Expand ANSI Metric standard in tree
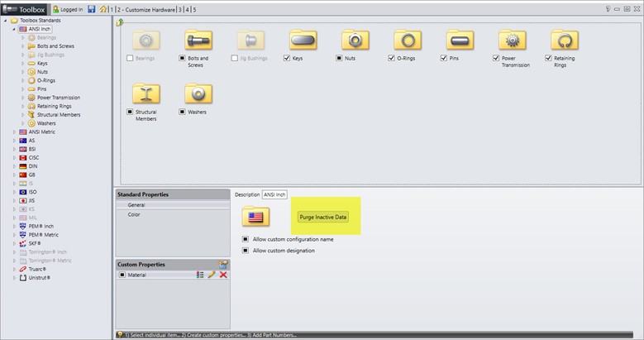The height and width of the screenshot is (340, 644). coord(14,132)
